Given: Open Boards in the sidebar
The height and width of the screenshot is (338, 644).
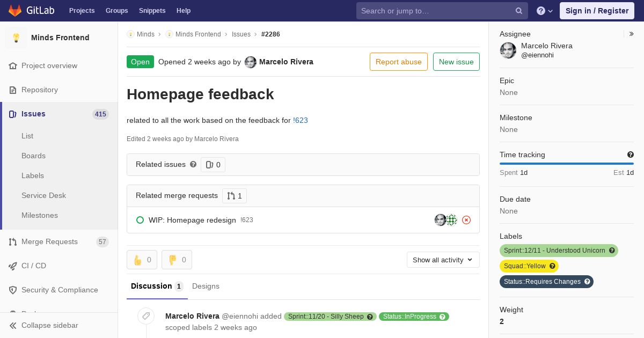Looking at the screenshot, I should 33,156.
